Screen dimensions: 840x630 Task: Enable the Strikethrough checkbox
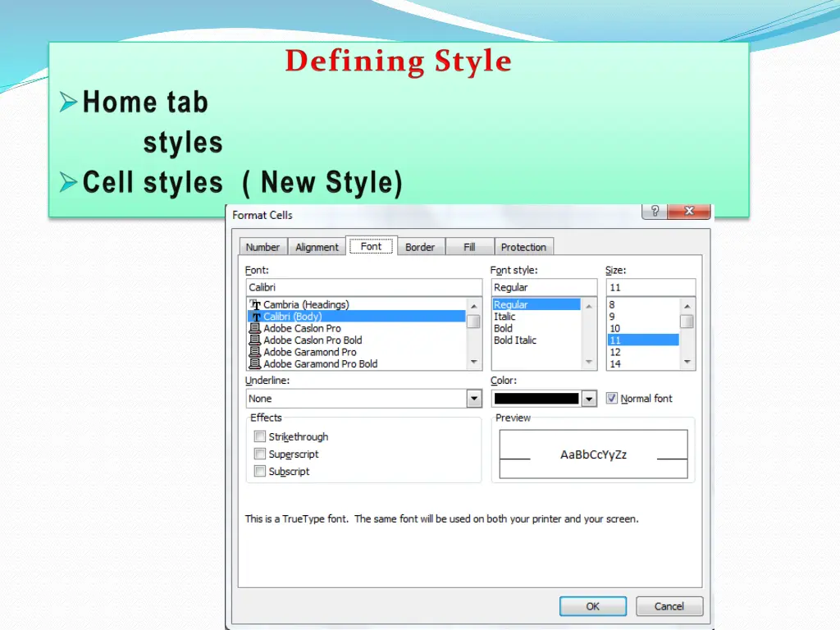click(260, 437)
